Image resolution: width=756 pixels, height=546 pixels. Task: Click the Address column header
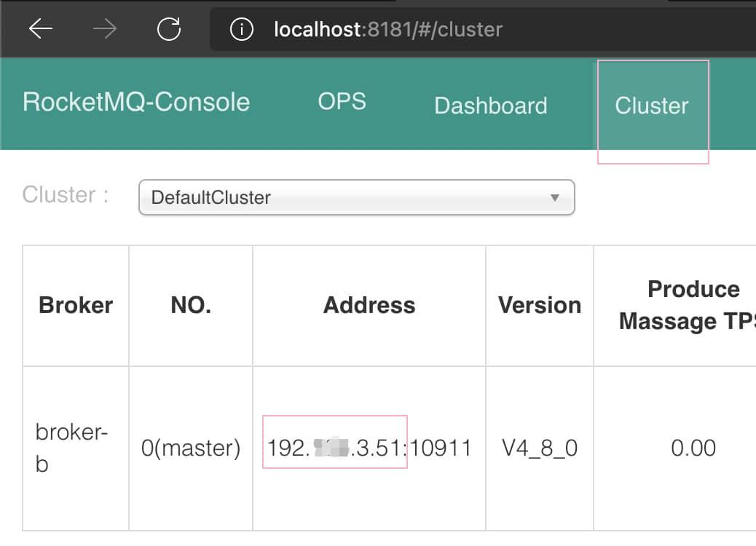point(369,306)
